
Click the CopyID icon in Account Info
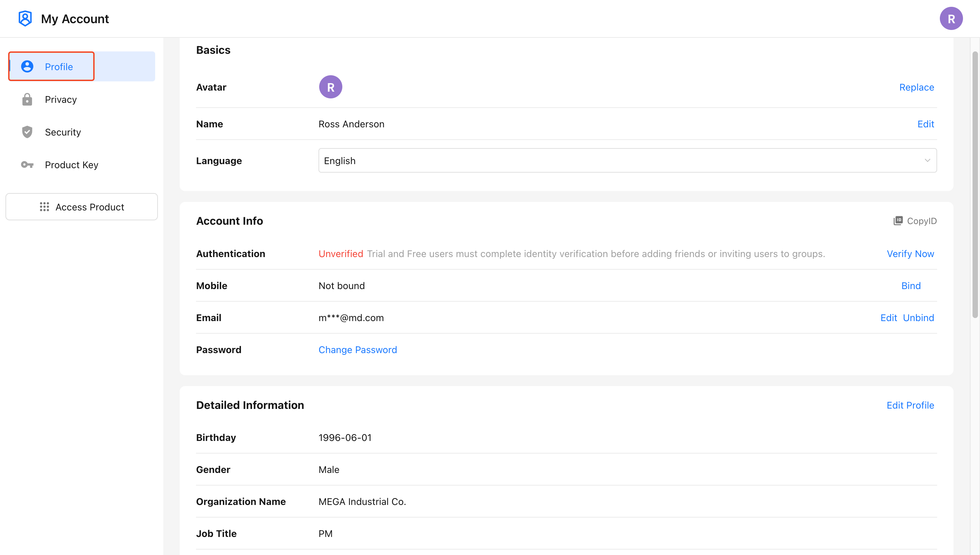898,221
